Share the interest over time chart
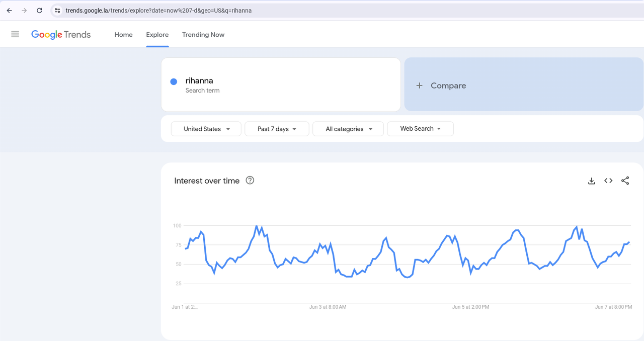The width and height of the screenshot is (644, 341). click(x=625, y=181)
